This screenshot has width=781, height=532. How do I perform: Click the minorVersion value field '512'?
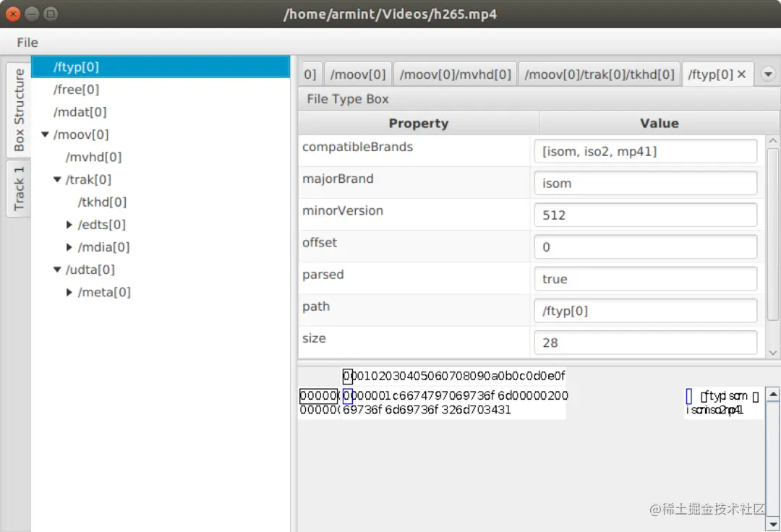pyautogui.click(x=646, y=215)
